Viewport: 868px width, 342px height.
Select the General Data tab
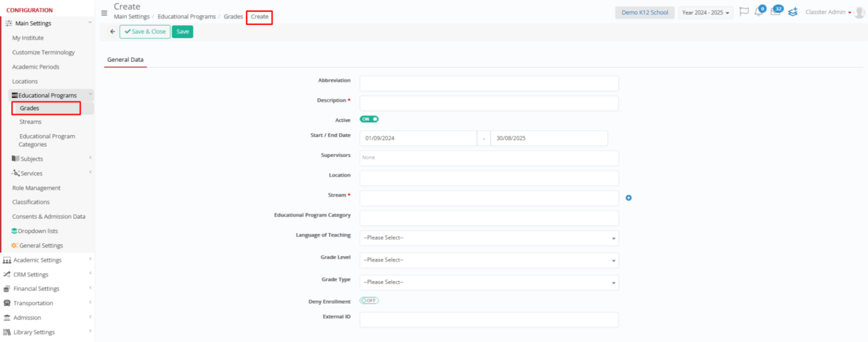pos(125,60)
